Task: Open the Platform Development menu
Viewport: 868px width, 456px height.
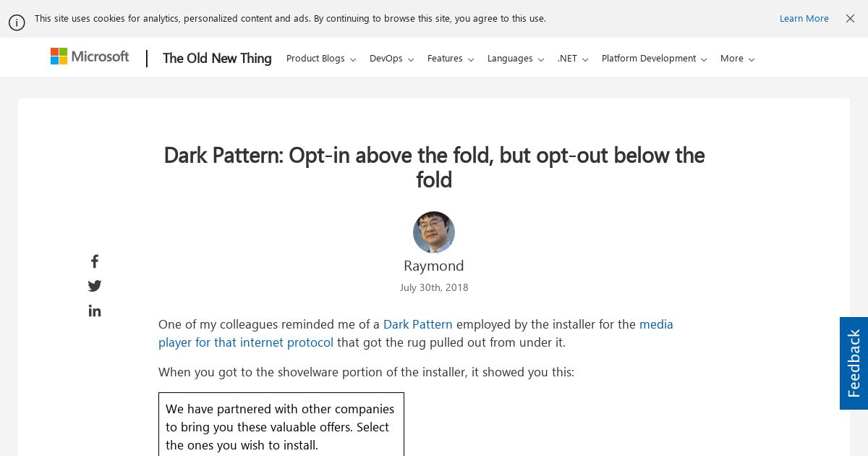Action: tap(655, 59)
